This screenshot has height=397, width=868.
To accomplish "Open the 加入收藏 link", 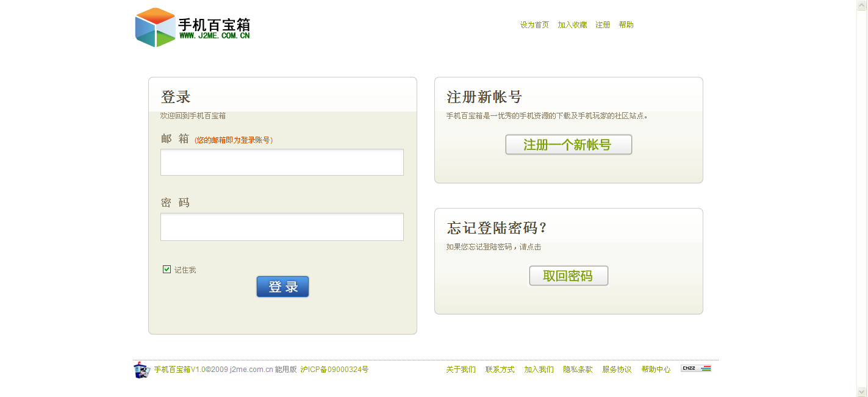I will pyautogui.click(x=572, y=25).
